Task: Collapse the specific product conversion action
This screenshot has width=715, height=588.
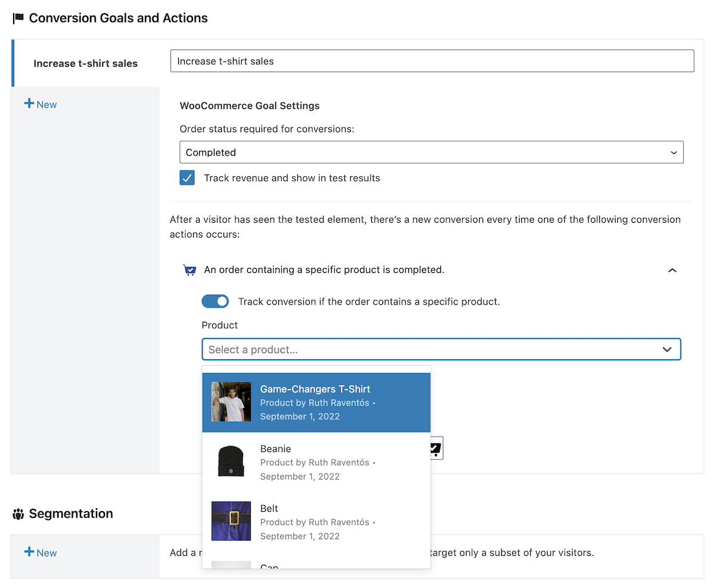Action: click(x=672, y=270)
